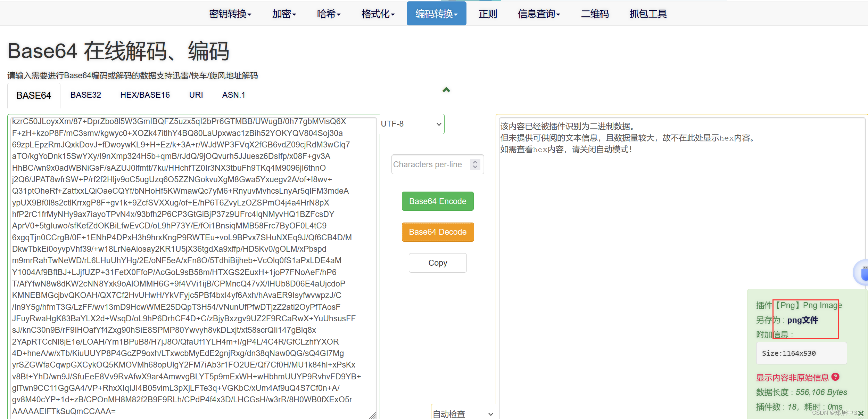Switch to the URI tab
Viewport: 868px width, 419px height.
point(196,95)
